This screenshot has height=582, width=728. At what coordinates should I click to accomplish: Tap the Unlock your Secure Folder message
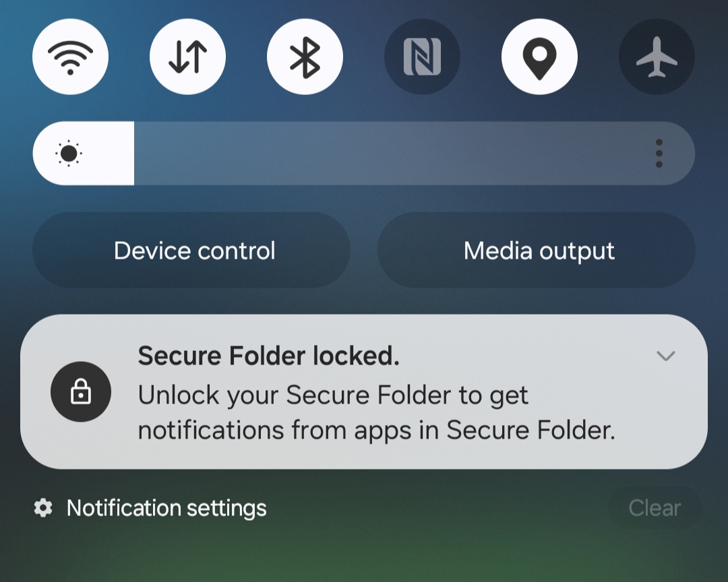376,412
